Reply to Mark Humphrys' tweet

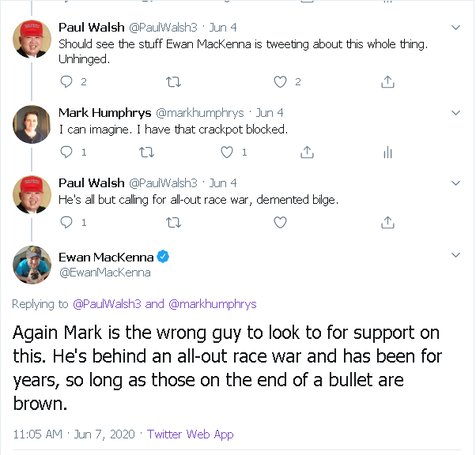66,152
